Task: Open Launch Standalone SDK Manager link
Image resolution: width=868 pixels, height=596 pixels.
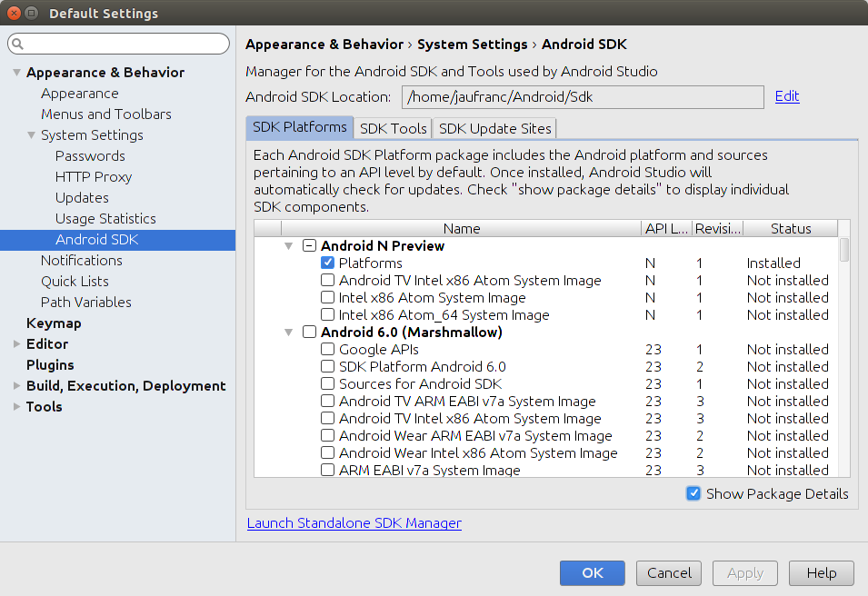Action: pos(354,522)
